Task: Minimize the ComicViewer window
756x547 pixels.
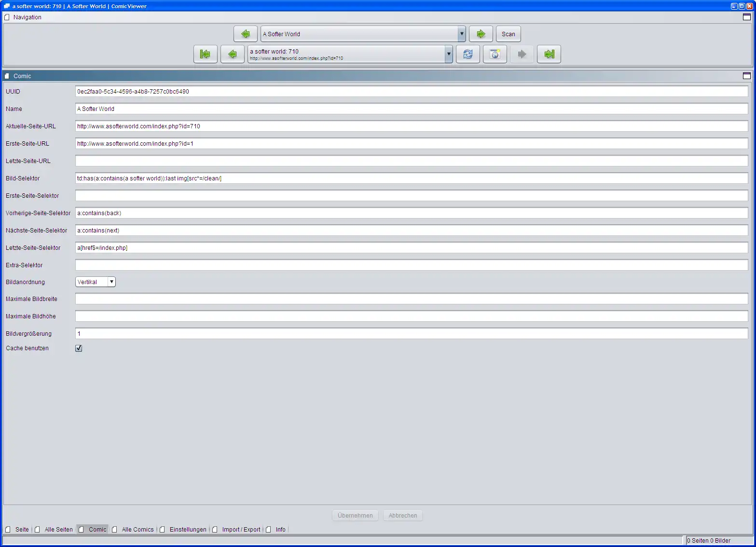Action: (734, 6)
